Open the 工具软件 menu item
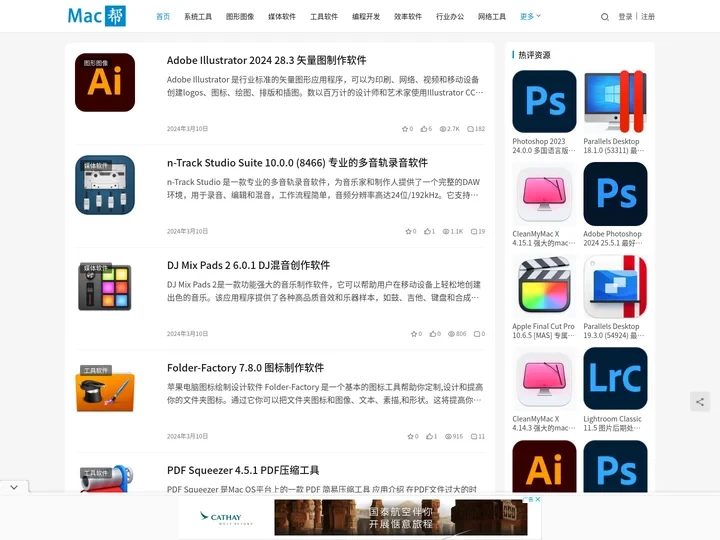 [x=324, y=17]
